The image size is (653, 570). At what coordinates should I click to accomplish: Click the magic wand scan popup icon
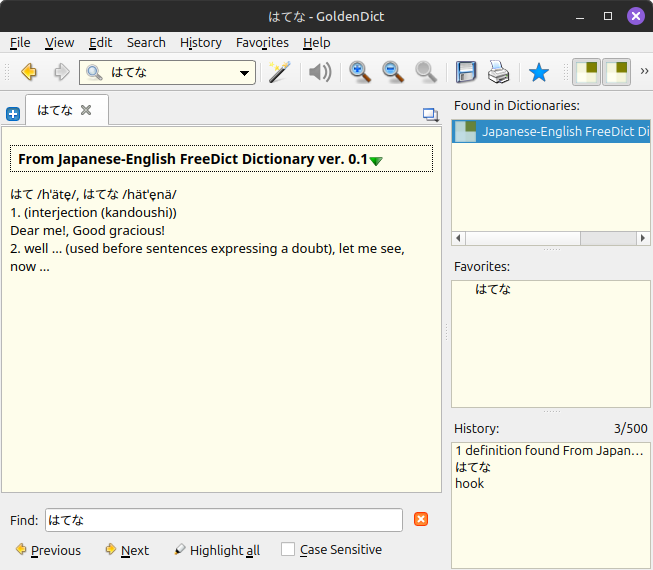(279, 72)
